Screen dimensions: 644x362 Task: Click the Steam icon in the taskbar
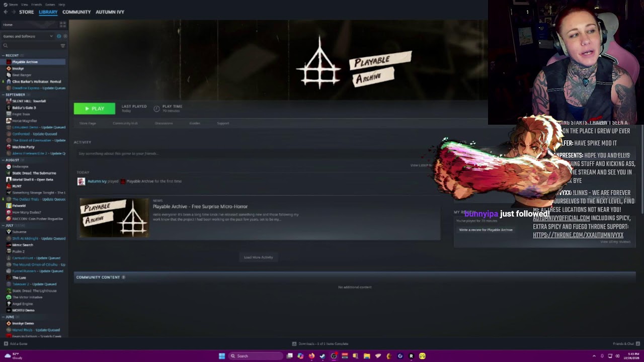click(323, 356)
